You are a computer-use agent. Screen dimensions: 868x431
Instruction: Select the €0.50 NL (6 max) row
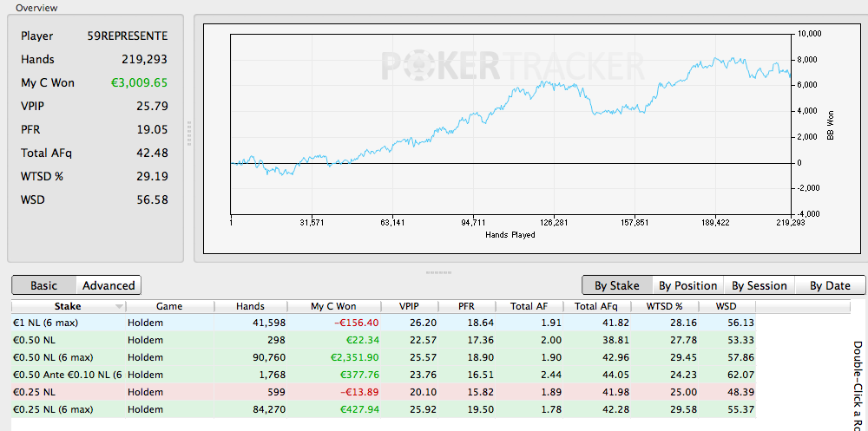pos(384,357)
